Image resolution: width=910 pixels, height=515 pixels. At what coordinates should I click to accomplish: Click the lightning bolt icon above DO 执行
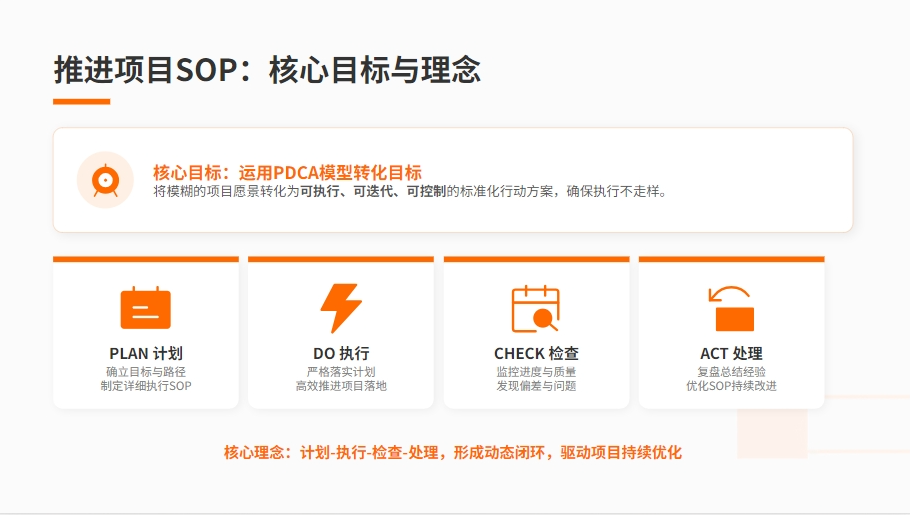(341, 308)
